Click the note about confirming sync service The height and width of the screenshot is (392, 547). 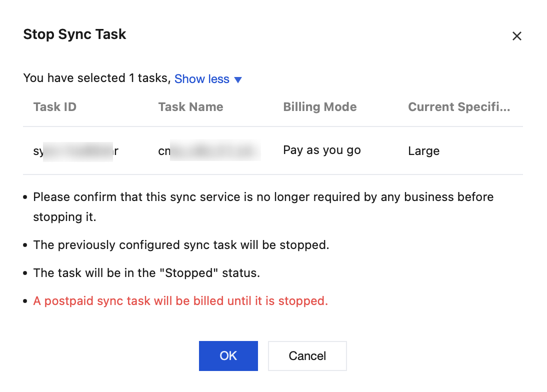point(263,197)
